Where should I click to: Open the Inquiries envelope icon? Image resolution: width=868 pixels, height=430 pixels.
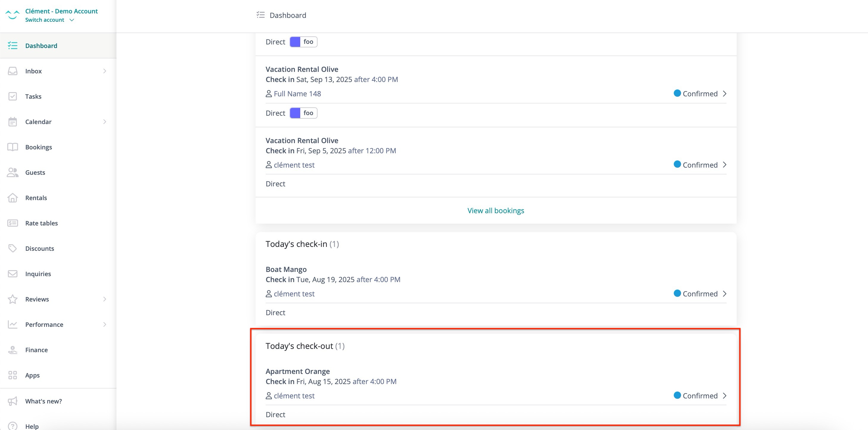coord(13,273)
